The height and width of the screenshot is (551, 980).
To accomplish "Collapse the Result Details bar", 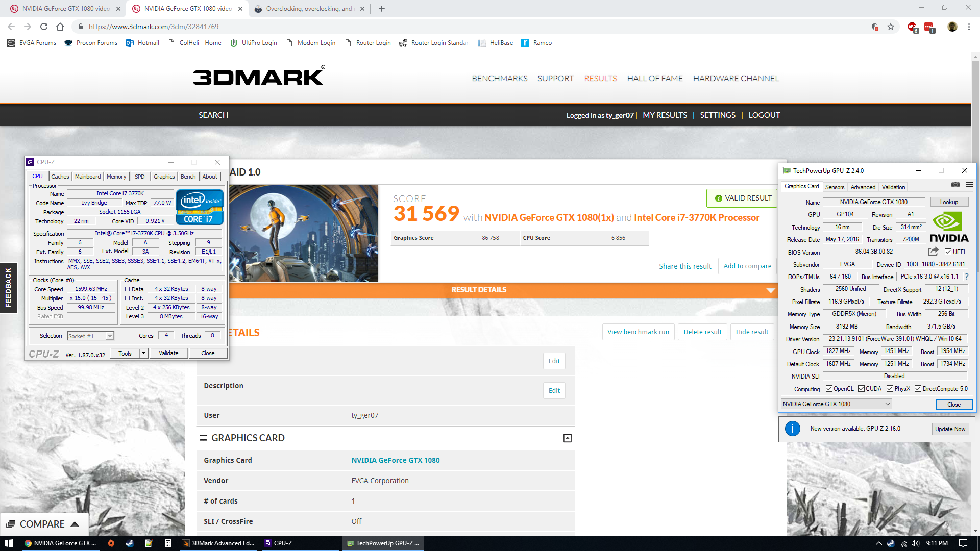I will 770,290.
